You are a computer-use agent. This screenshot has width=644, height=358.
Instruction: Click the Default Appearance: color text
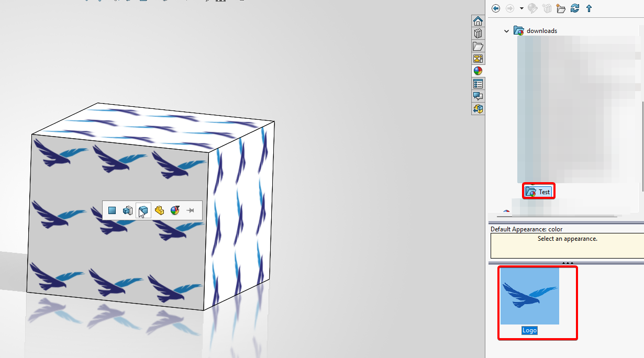pyautogui.click(x=526, y=229)
